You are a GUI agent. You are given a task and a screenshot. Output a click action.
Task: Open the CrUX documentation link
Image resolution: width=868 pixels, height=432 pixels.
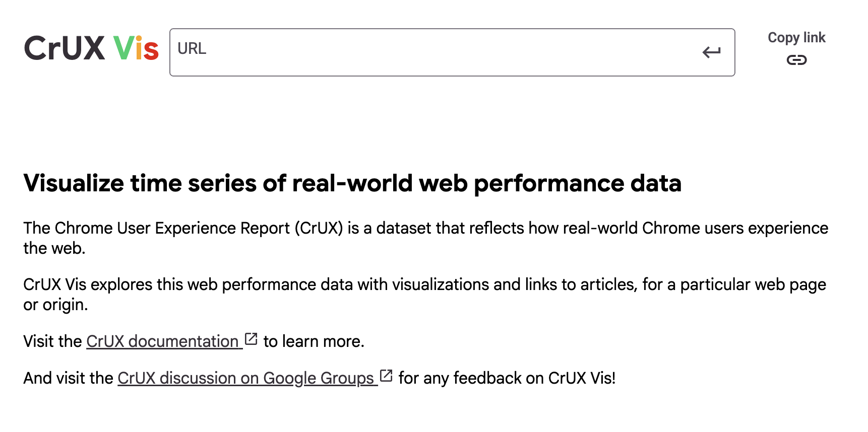coord(162,341)
